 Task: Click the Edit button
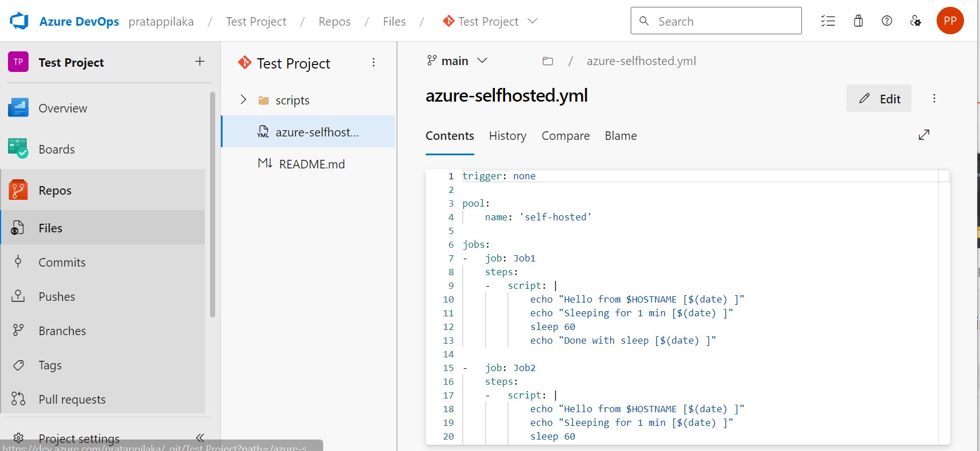point(878,99)
